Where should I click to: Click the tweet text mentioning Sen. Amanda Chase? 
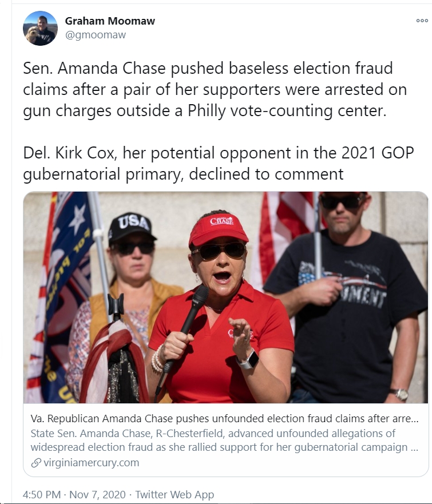(x=215, y=90)
